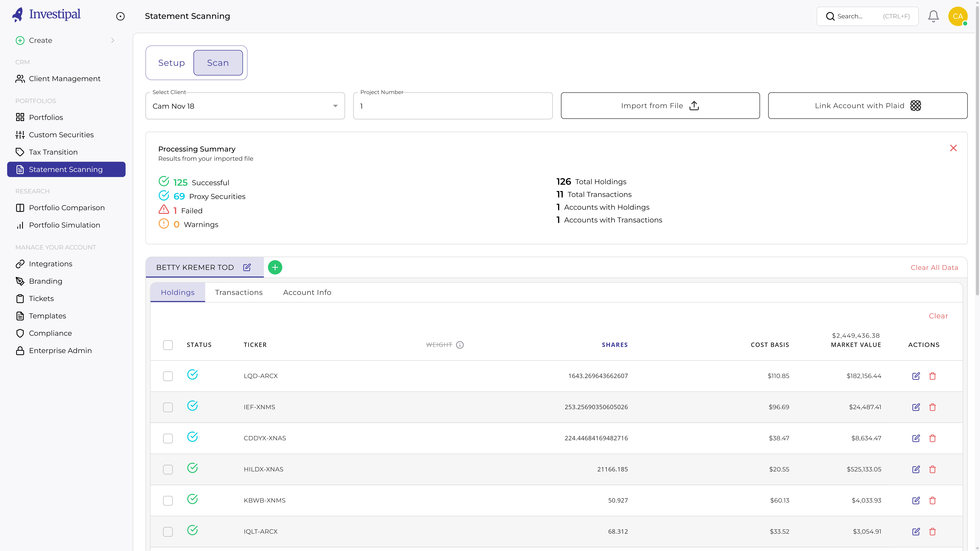Open Portfolio Simulation in sidebar
Viewport: 980px width, 551px height.
pos(66,225)
